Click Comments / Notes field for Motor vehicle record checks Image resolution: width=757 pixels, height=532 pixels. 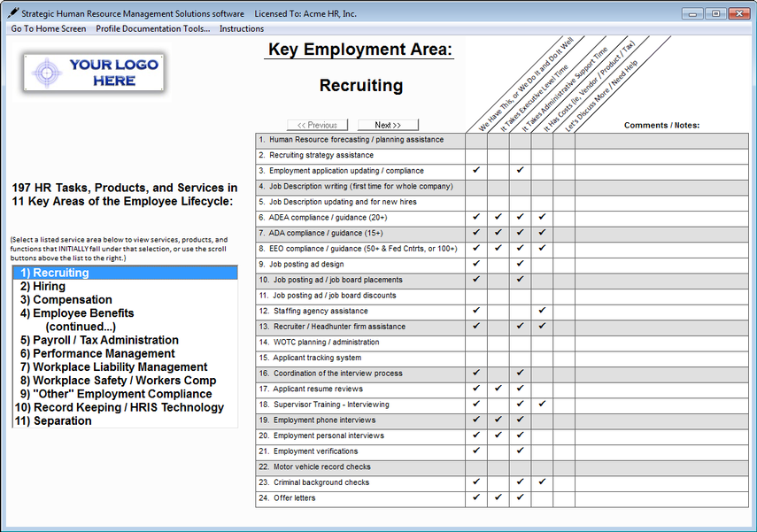660,466
